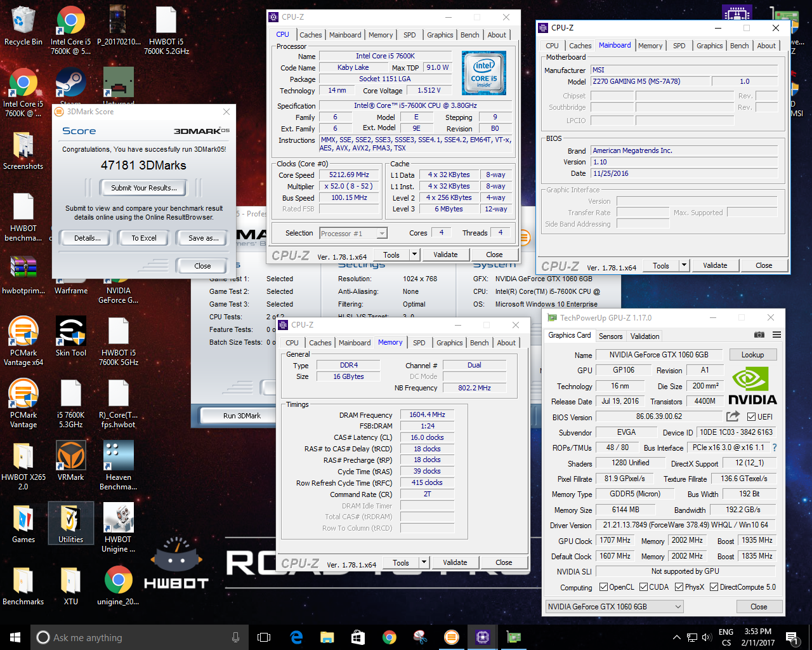
Task: Open File Explorer from the taskbar
Action: pyautogui.click(x=327, y=637)
